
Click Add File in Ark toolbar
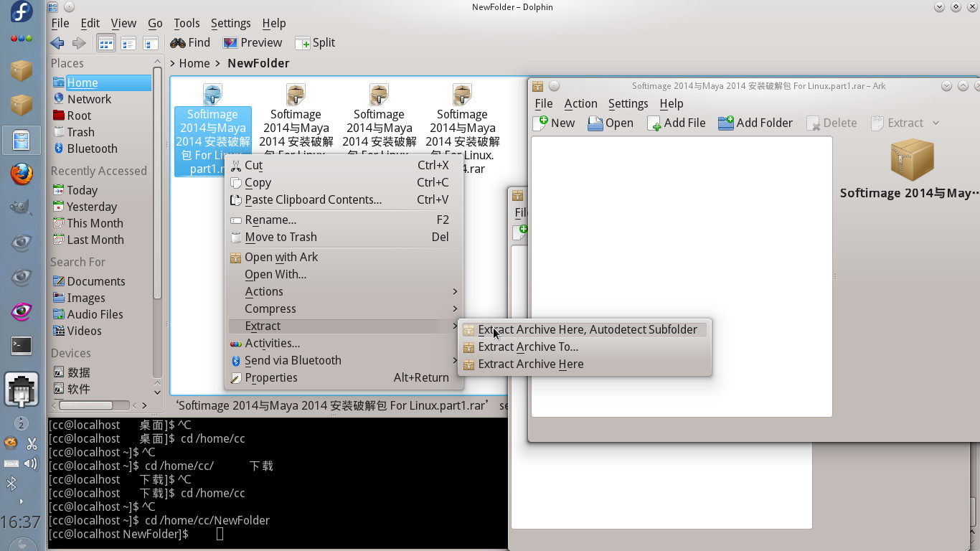tap(676, 123)
